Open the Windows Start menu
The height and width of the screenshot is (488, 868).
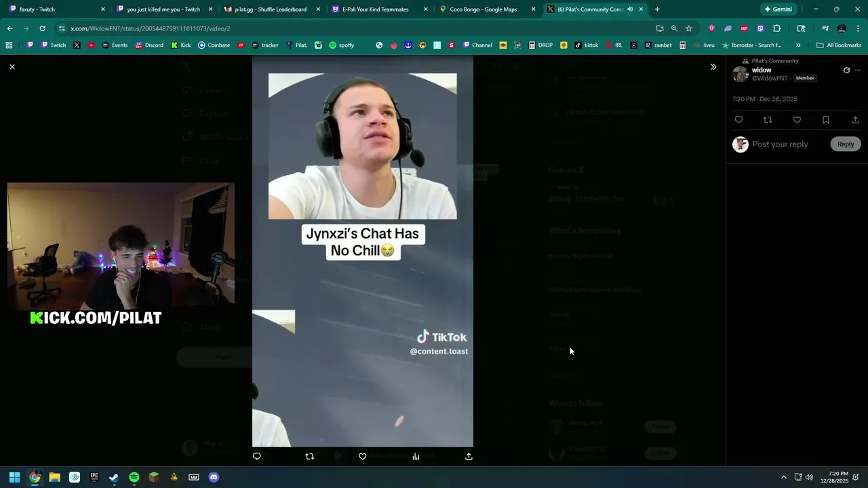(14, 477)
